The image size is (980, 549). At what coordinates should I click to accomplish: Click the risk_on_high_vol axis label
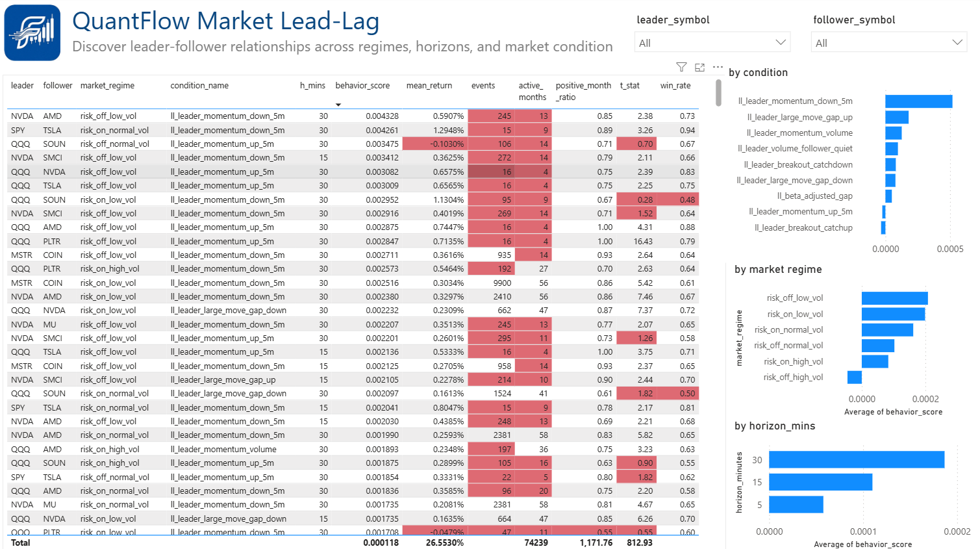pyautogui.click(x=793, y=362)
